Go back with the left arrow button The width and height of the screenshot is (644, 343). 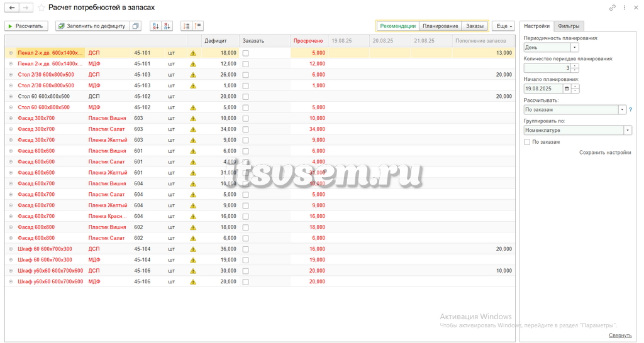(12, 8)
